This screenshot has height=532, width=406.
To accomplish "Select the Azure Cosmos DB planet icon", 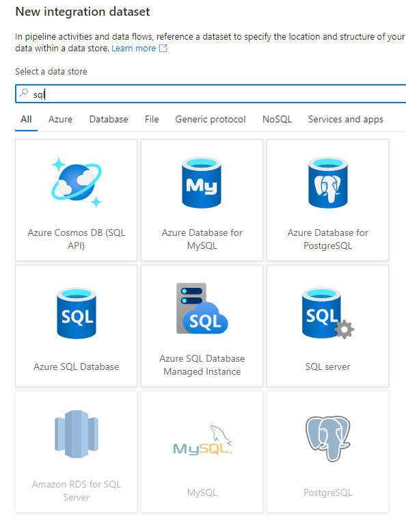I will pyautogui.click(x=77, y=183).
